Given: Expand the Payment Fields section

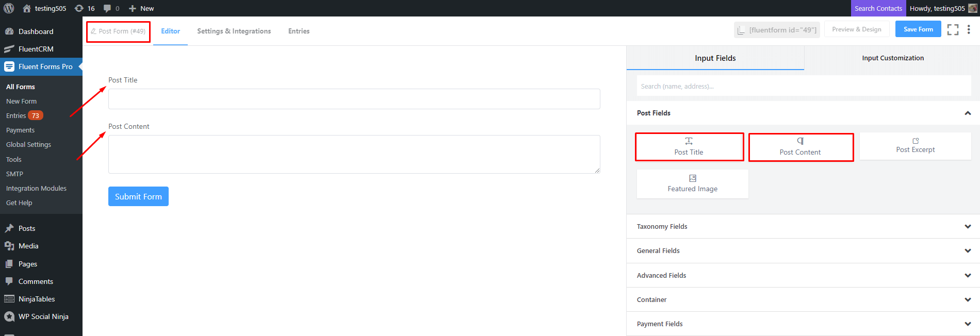Looking at the screenshot, I should (968, 324).
